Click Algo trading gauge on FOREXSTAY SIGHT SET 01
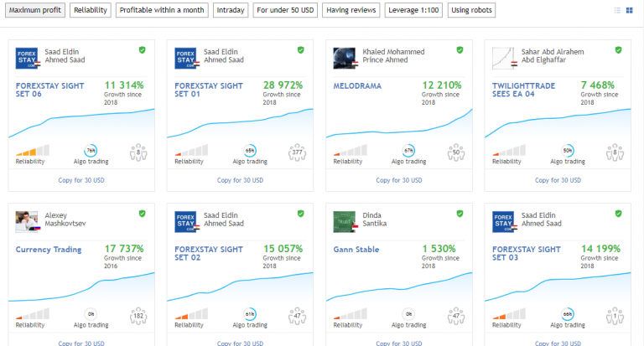Image resolution: width=644 pixels, height=346 pixels. click(x=250, y=151)
